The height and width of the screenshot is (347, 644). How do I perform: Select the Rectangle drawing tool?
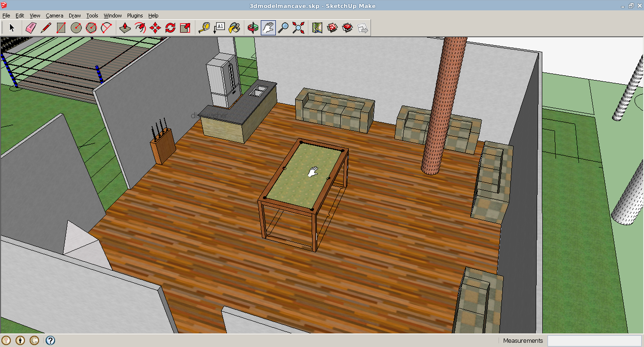click(61, 28)
